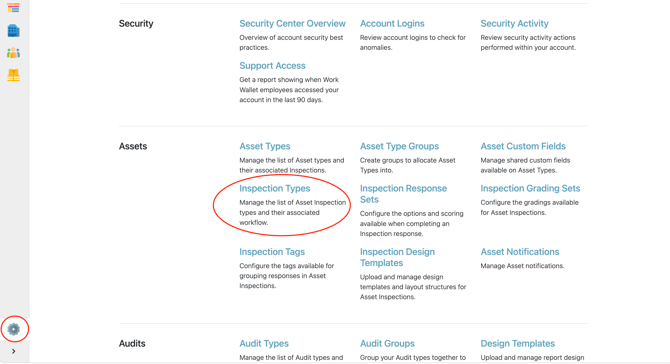
Task: Open the dashboard layout icon in the sidebar
Action: pyautogui.click(x=13, y=8)
